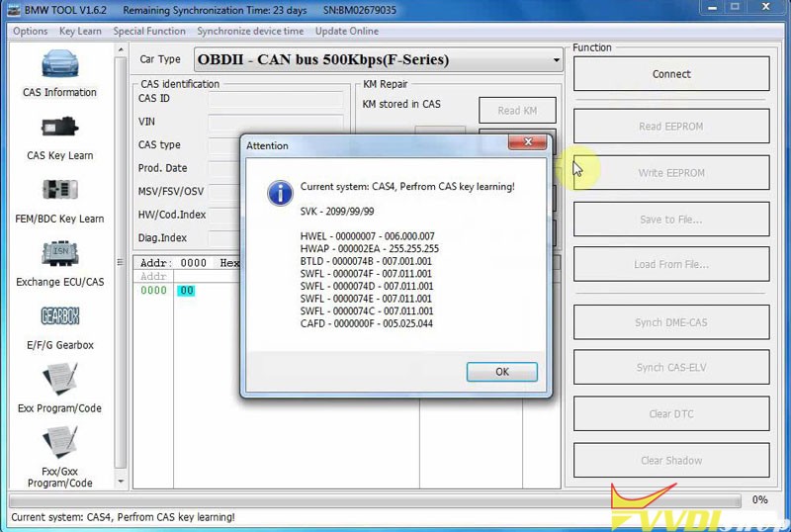Image resolution: width=791 pixels, height=532 pixels.
Task: Open the Special Function menu
Action: (x=149, y=32)
